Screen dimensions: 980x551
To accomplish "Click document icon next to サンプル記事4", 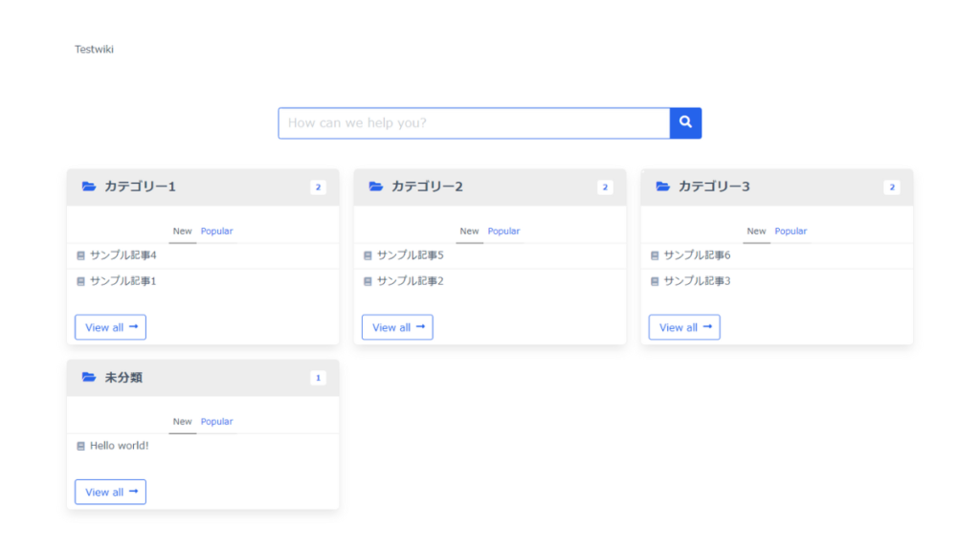I will coord(80,255).
